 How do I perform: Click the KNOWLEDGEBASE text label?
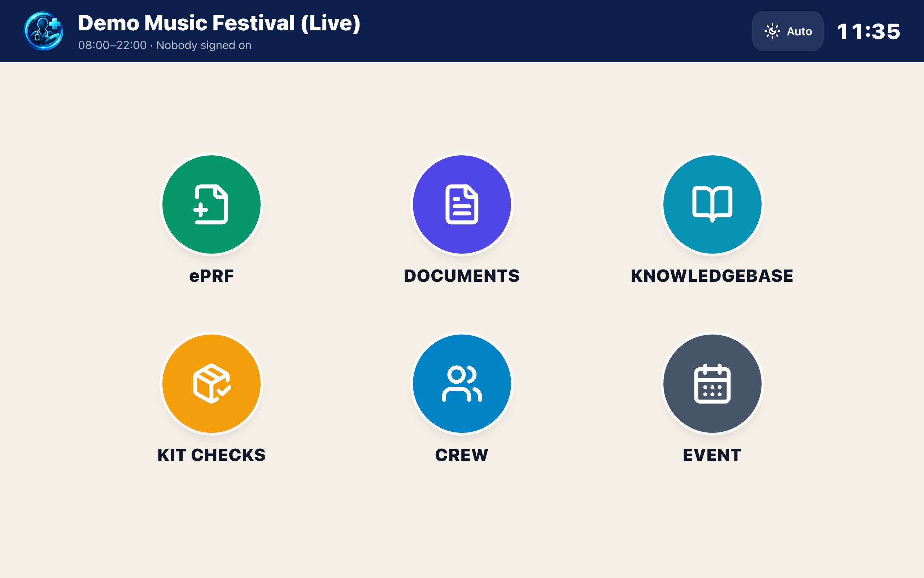(x=712, y=276)
